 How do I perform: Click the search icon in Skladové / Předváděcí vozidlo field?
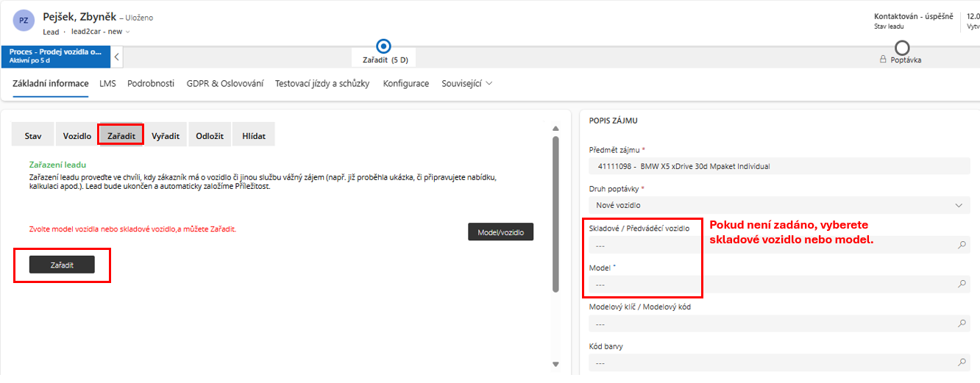click(962, 245)
